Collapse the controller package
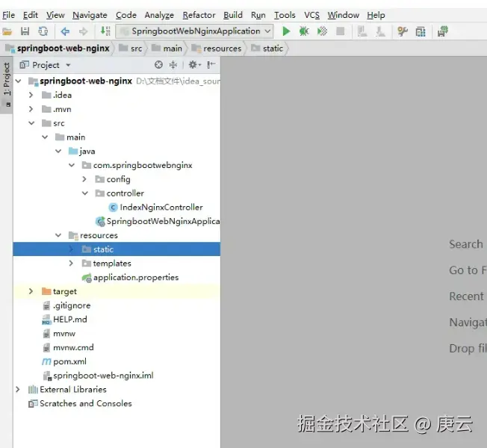The image size is (487, 448). click(x=85, y=193)
